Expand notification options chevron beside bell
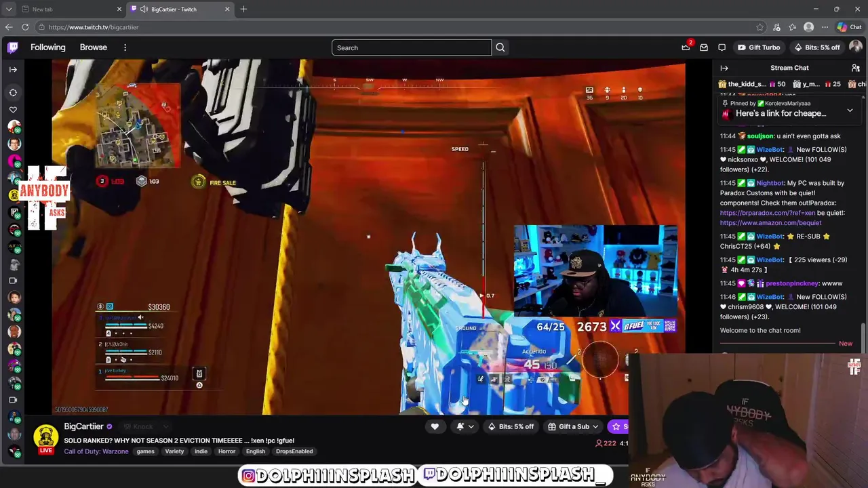Screen dimensions: 868x488 (x=471, y=426)
